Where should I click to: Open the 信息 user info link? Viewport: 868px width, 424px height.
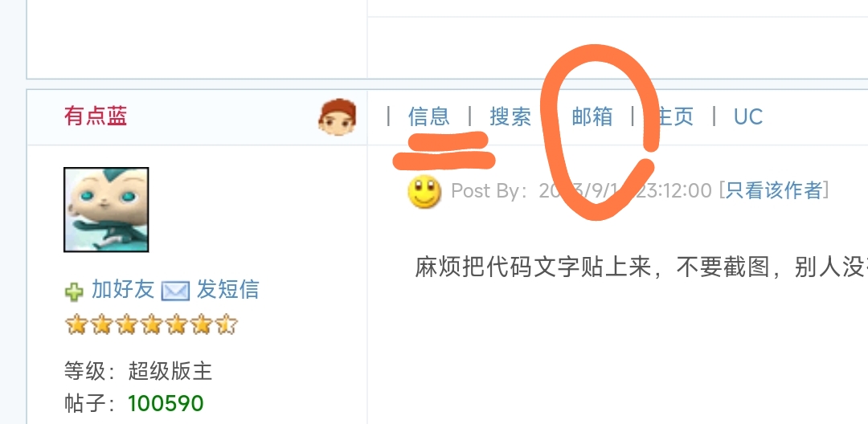[x=429, y=116]
